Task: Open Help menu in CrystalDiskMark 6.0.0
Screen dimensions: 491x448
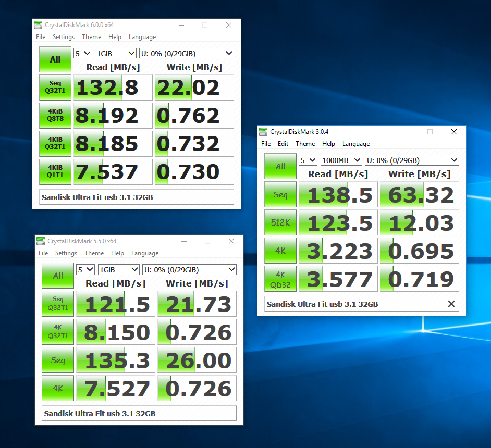Action: click(x=115, y=37)
